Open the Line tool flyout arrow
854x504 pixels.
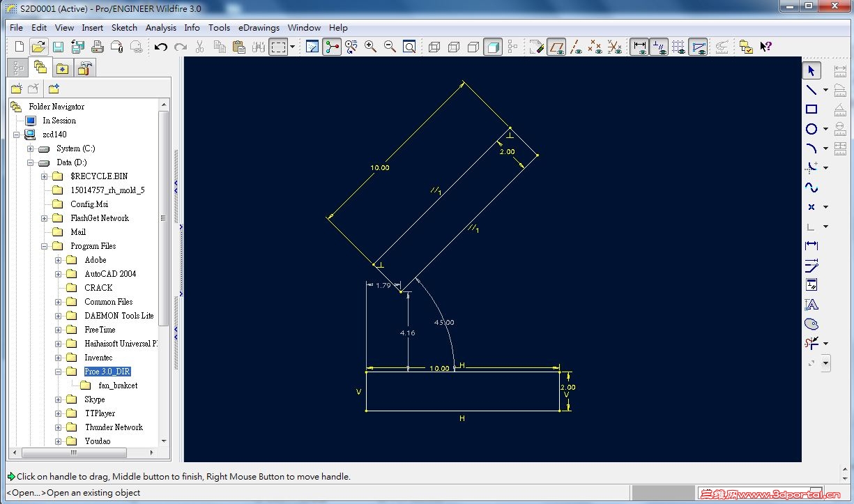pyautogui.click(x=826, y=90)
